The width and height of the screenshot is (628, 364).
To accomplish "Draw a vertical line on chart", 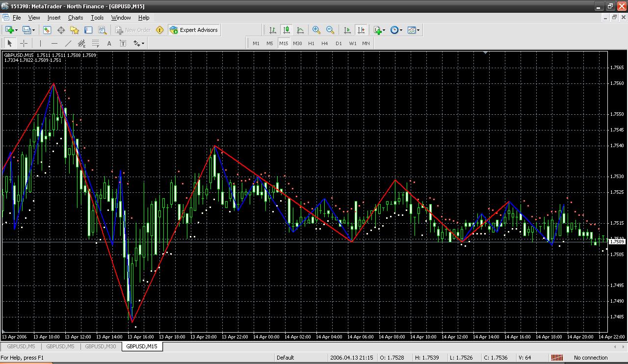I will click(40, 43).
